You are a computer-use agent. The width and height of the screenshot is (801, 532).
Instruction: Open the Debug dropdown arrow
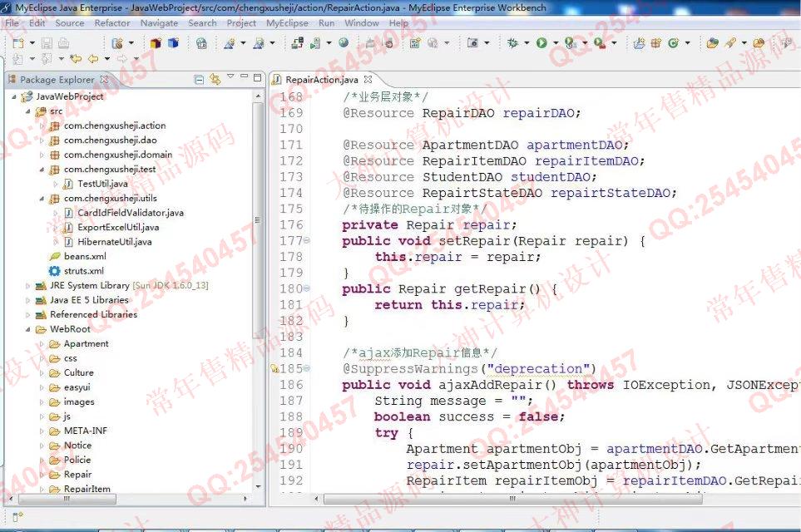(527, 43)
